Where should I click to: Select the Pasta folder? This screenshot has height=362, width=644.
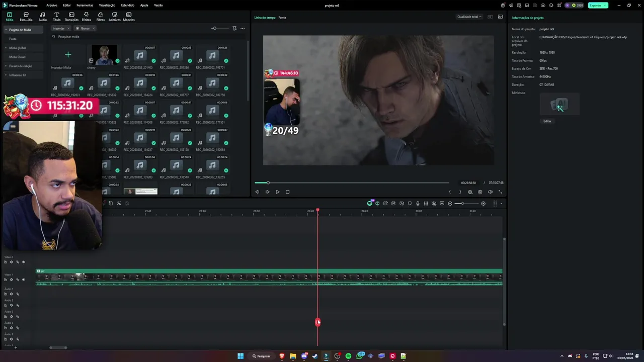pos(13,39)
